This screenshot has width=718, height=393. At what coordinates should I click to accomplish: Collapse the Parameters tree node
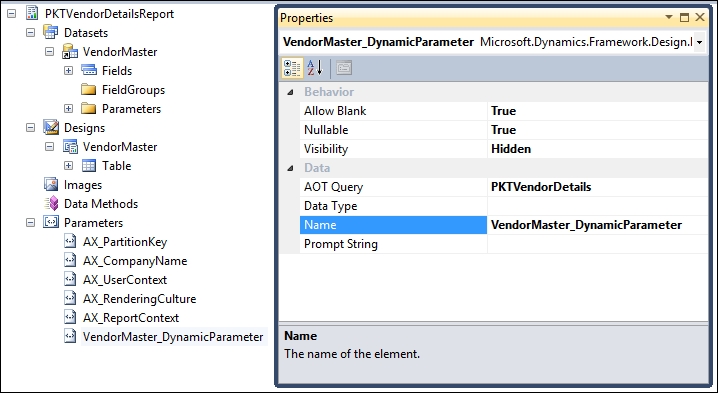[x=30, y=223]
